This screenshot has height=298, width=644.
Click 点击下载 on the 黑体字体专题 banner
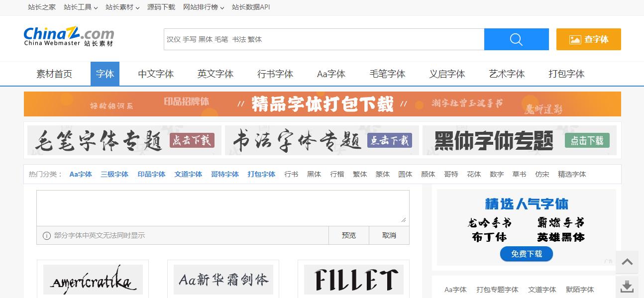[x=587, y=141]
